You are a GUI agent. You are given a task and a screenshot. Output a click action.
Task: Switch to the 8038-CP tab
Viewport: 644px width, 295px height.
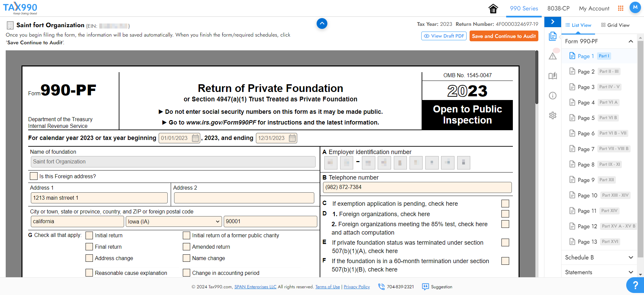click(x=558, y=8)
